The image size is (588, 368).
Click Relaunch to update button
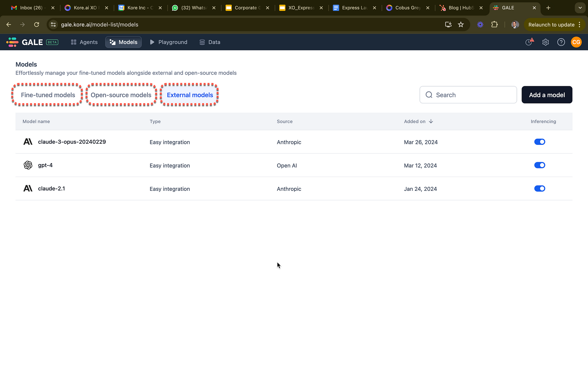(551, 25)
